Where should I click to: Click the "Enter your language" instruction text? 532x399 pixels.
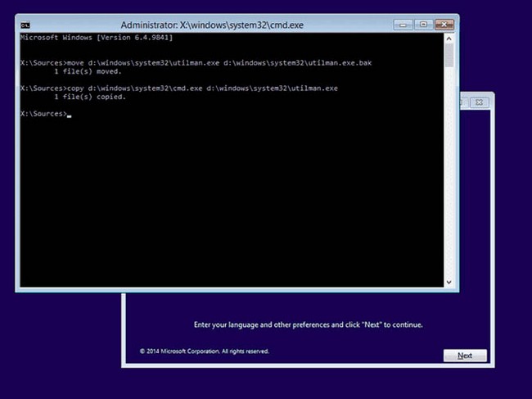point(308,324)
